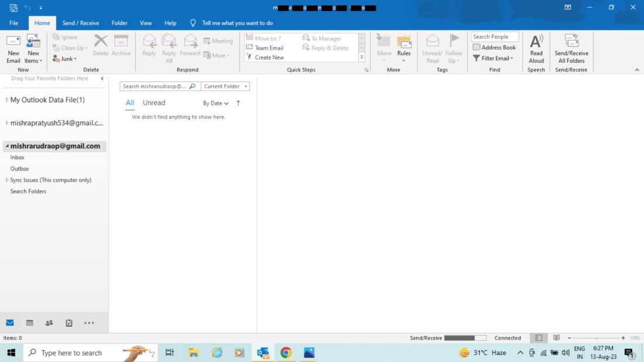Click the Delete icon in ribbon
This screenshot has height=362, width=644.
click(x=100, y=45)
